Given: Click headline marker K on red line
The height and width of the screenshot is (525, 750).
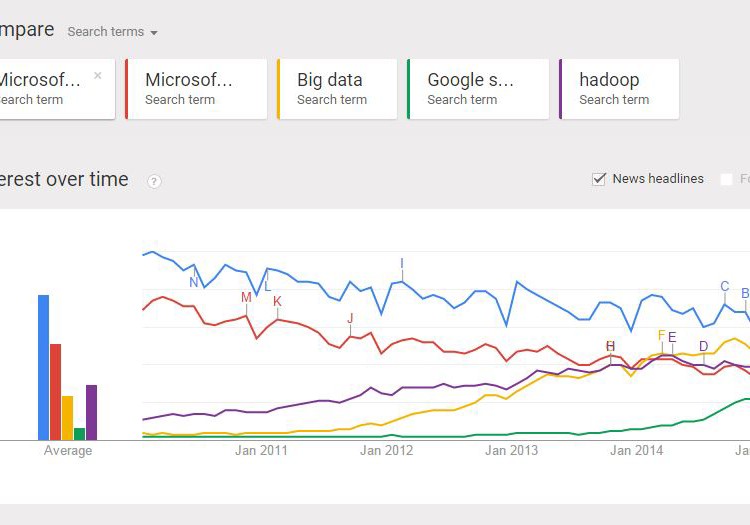Looking at the screenshot, I should click(277, 301).
